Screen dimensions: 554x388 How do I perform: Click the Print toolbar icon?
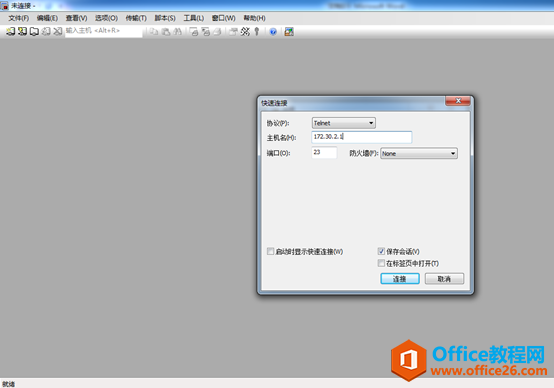(217, 32)
